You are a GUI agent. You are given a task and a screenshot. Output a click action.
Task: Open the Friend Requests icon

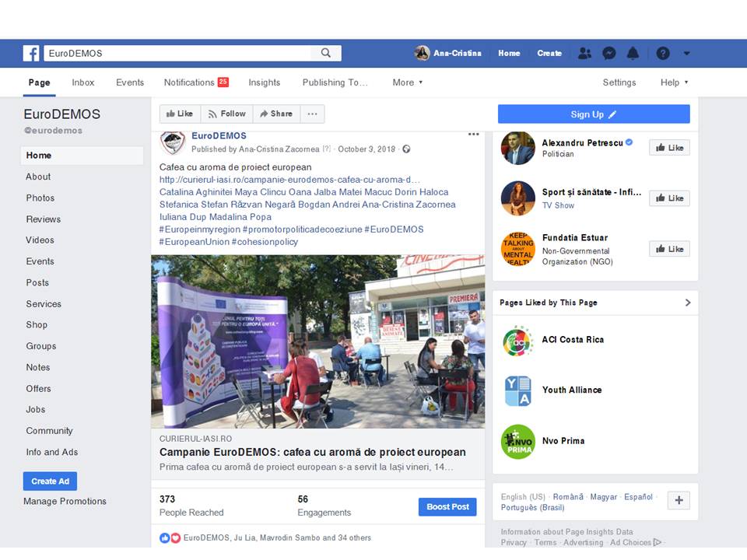click(584, 53)
